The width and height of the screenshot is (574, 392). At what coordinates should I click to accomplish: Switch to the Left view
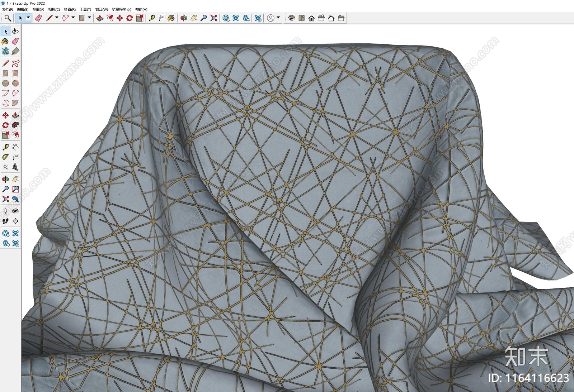point(341,18)
